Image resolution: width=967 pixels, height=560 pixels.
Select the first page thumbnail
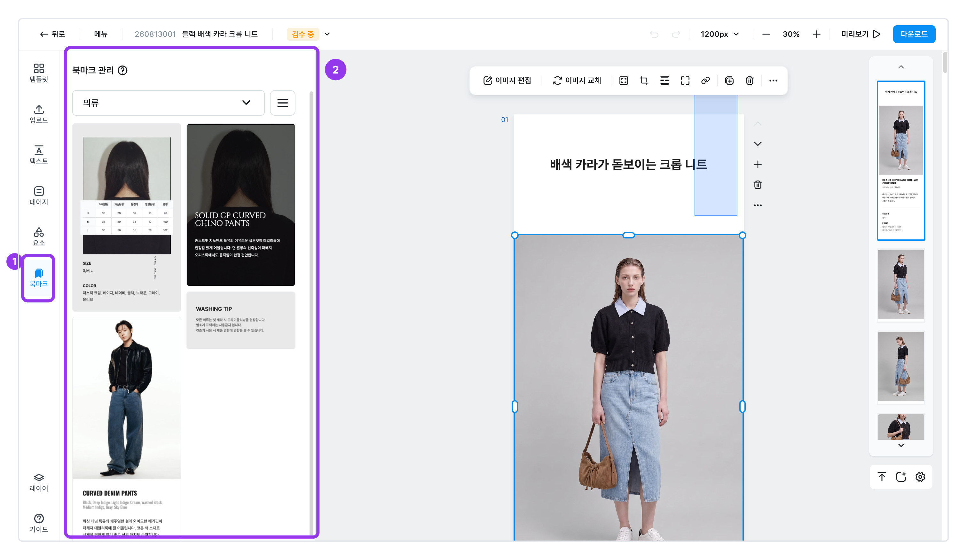[900, 160]
